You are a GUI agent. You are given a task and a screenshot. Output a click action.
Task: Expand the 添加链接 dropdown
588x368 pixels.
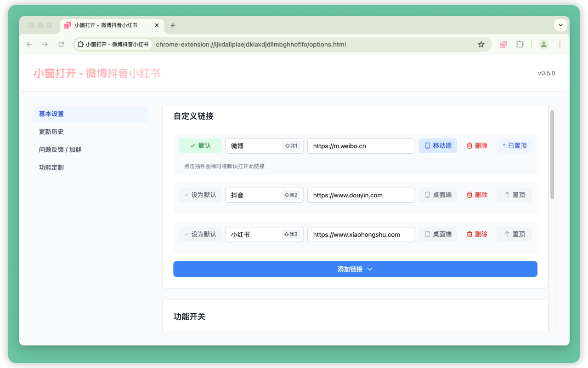[355, 269]
